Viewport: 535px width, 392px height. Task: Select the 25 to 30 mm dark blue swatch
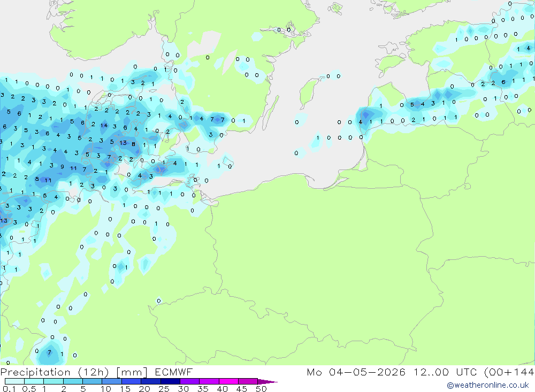[170, 381]
